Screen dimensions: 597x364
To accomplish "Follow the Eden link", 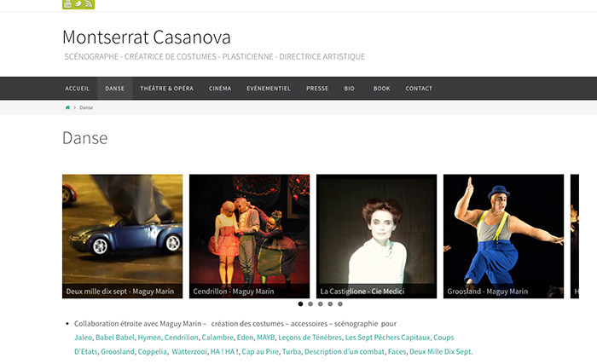I will click(245, 338).
